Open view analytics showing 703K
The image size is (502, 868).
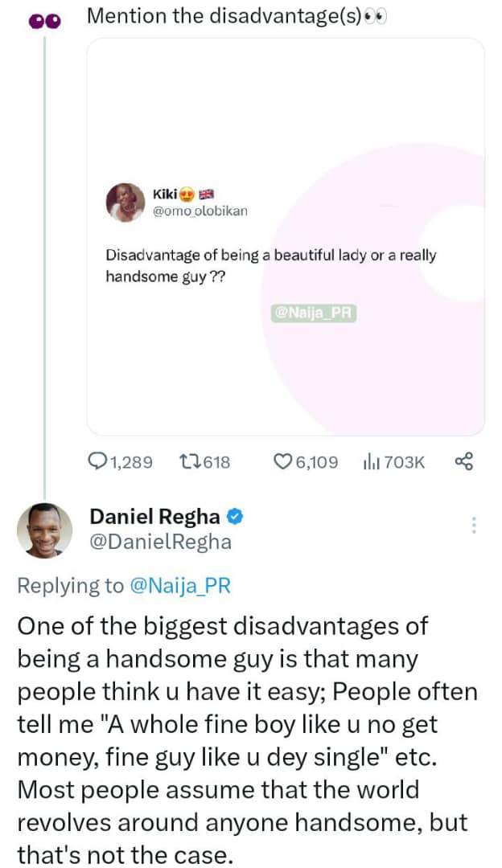370,462
